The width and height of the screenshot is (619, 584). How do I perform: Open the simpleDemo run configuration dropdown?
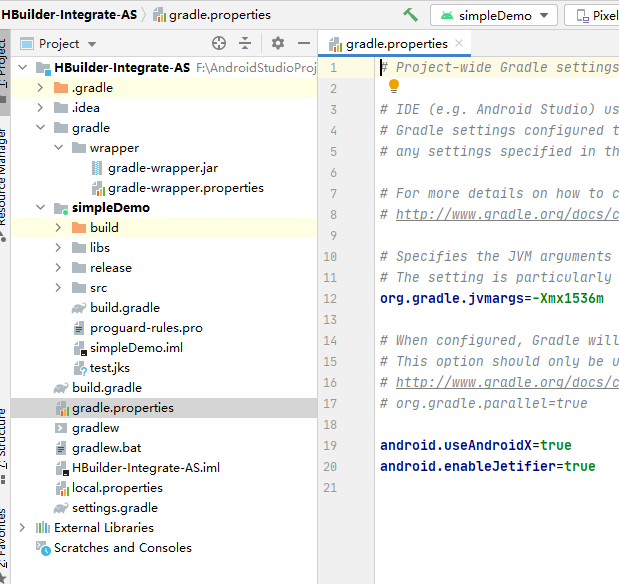494,16
